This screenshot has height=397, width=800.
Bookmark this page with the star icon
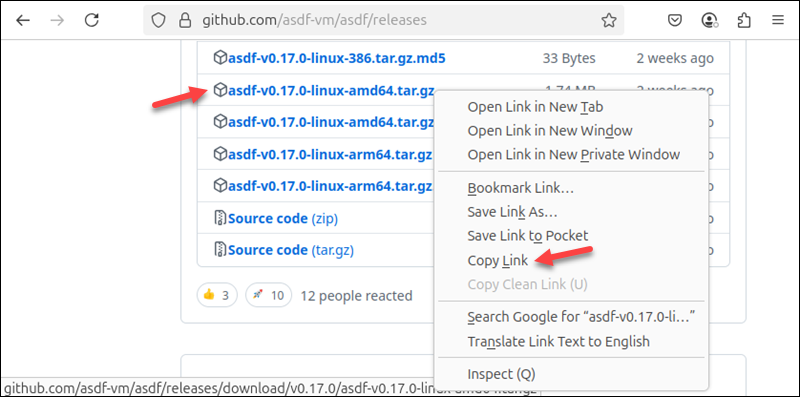coord(608,20)
